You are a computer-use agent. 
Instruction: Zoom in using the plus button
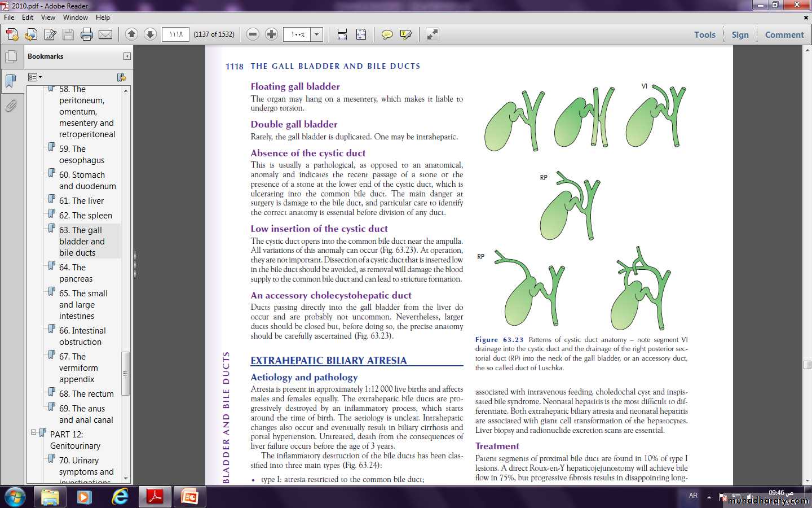271,34
